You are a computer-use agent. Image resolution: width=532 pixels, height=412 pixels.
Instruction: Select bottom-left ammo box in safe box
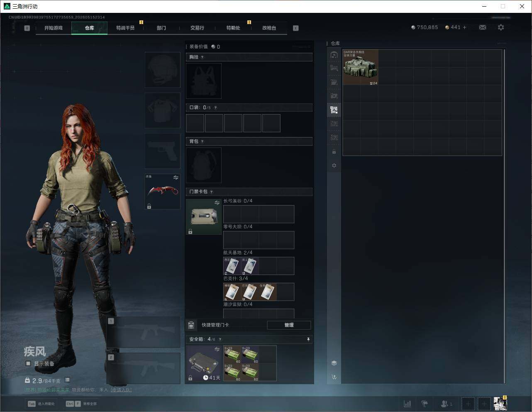[232, 373]
